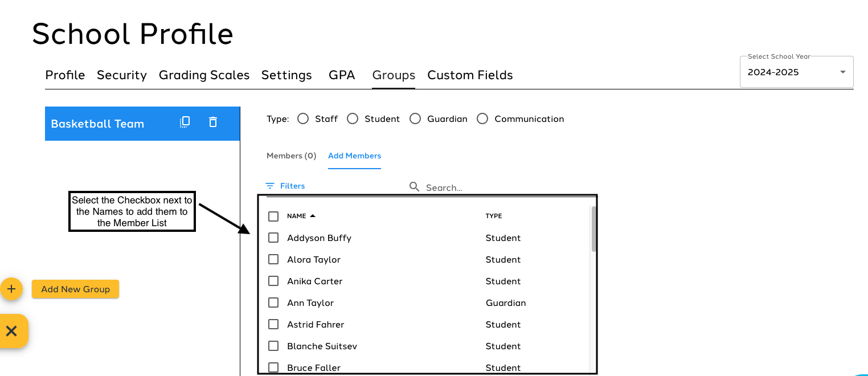Click the Add New Group button
Viewport: 868px width, 376px height.
point(75,289)
